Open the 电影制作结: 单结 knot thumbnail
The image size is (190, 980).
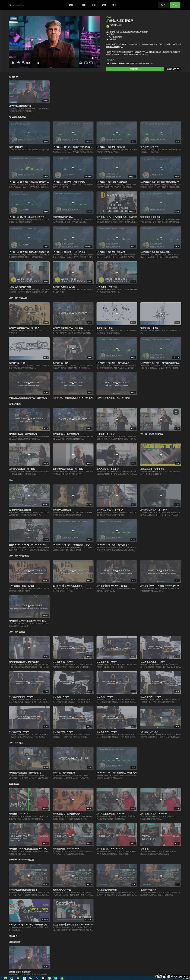117,314
